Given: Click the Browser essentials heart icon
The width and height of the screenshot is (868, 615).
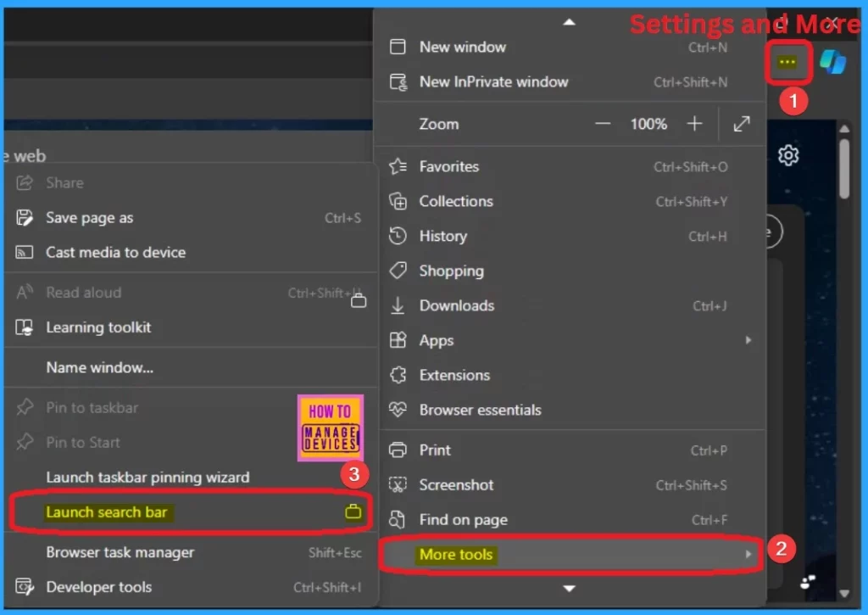Looking at the screenshot, I should [x=398, y=410].
